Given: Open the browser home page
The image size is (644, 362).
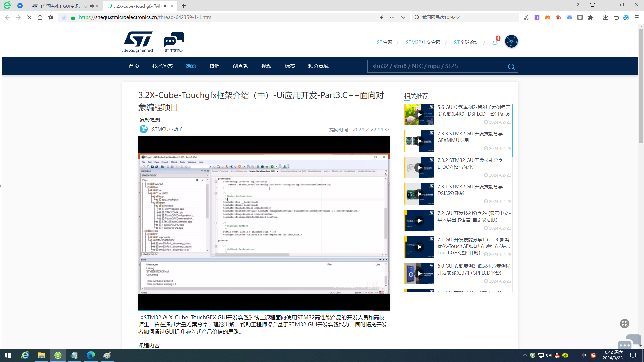Looking at the screenshot, I should click(x=40, y=17).
